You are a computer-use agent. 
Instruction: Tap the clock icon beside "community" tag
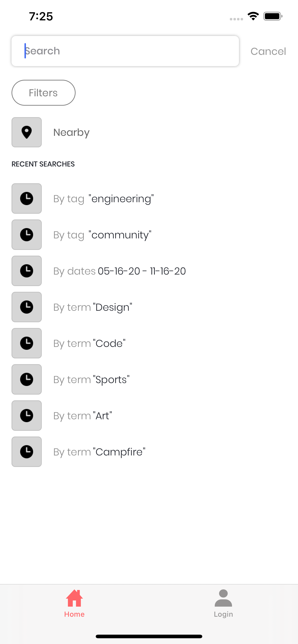coord(27,235)
